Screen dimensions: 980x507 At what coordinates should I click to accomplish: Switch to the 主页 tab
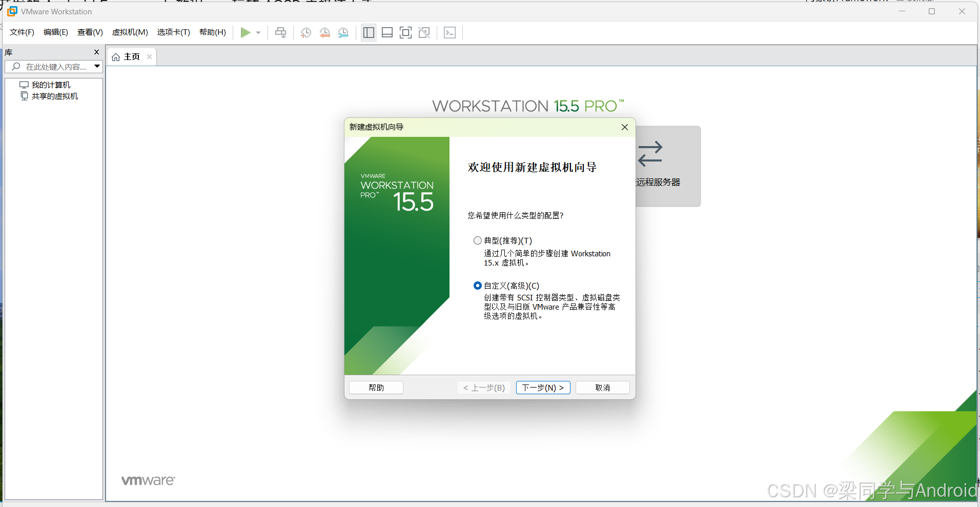click(131, 56)
